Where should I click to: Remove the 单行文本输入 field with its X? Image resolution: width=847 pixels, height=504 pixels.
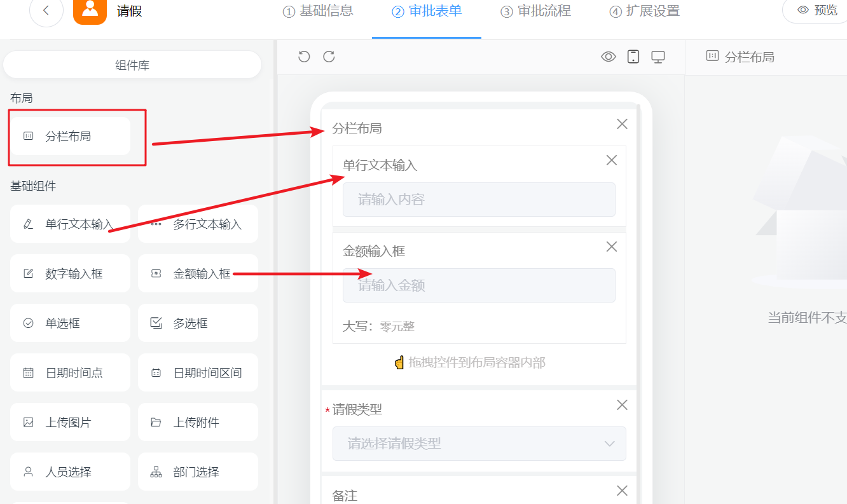612,160
